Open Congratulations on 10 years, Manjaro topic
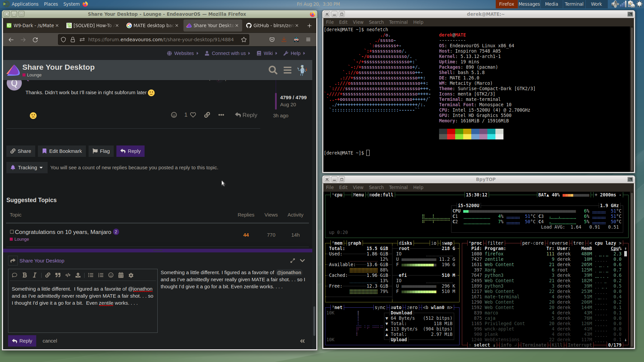Image resolution: width=644 pixels, height=362 pixels. pos(63,232)
